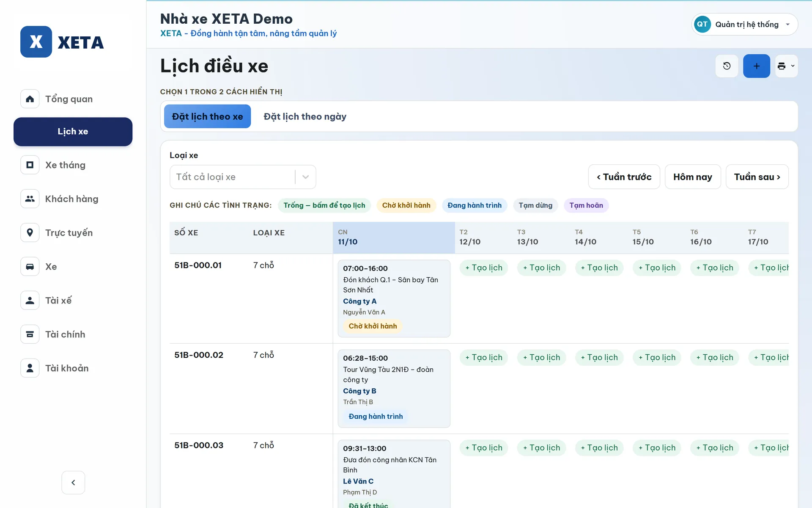Click the Trực tuyến location pin icon

pos(30,233)
